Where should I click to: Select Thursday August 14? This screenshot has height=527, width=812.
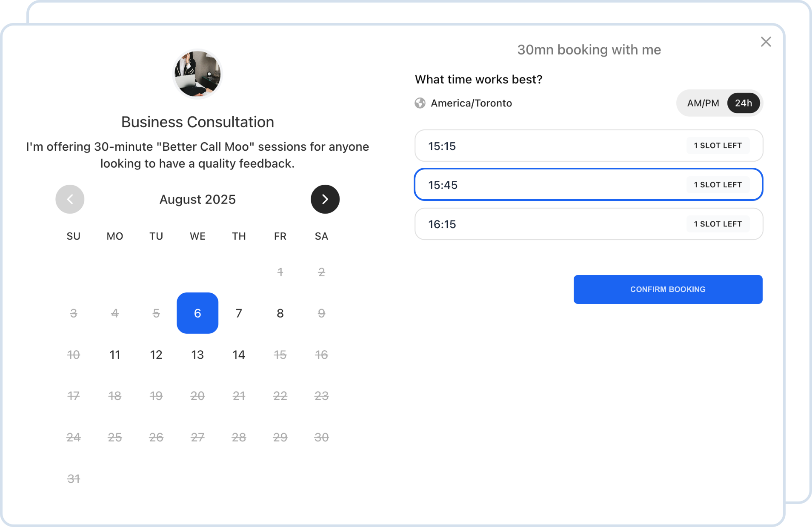click(239, 355)
